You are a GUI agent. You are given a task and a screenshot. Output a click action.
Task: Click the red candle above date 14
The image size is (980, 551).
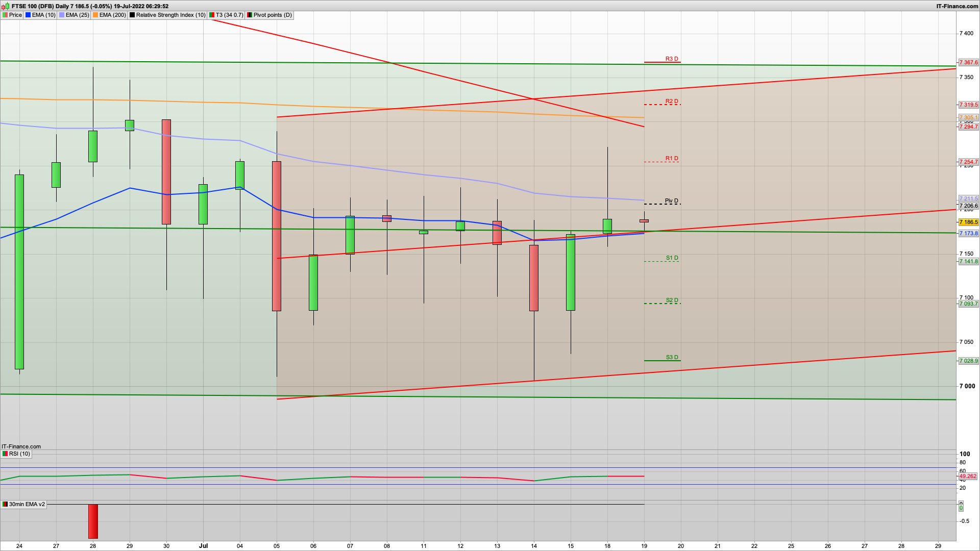tap(534, 278)
